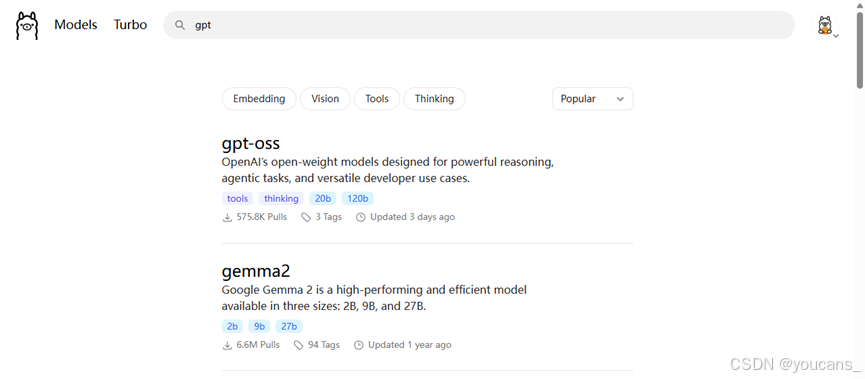Expand the Popular sort dropdown
The image size is (865, 379).
[592, 99]
